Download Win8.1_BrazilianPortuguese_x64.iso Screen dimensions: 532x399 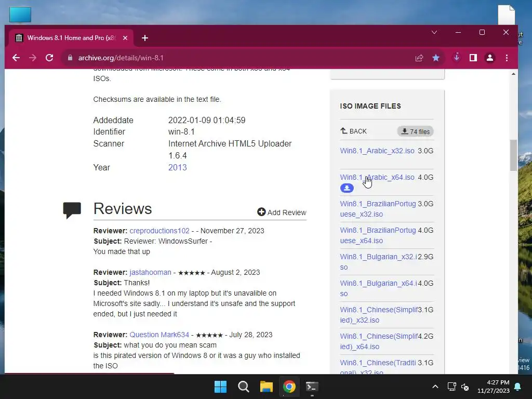point(378,235)
